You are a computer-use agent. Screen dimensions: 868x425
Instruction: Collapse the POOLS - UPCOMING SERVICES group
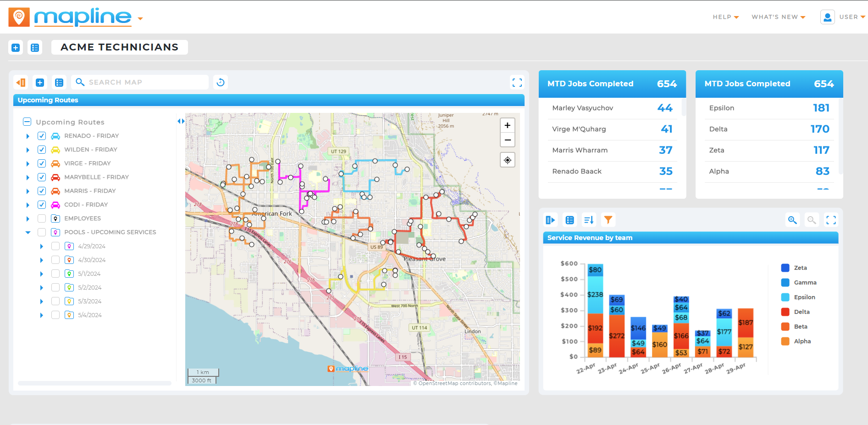tap(28, 233)
